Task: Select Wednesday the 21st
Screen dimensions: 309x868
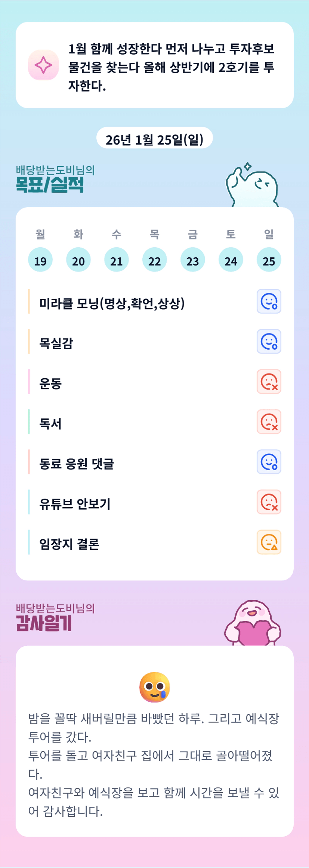Action: point(117,260)
